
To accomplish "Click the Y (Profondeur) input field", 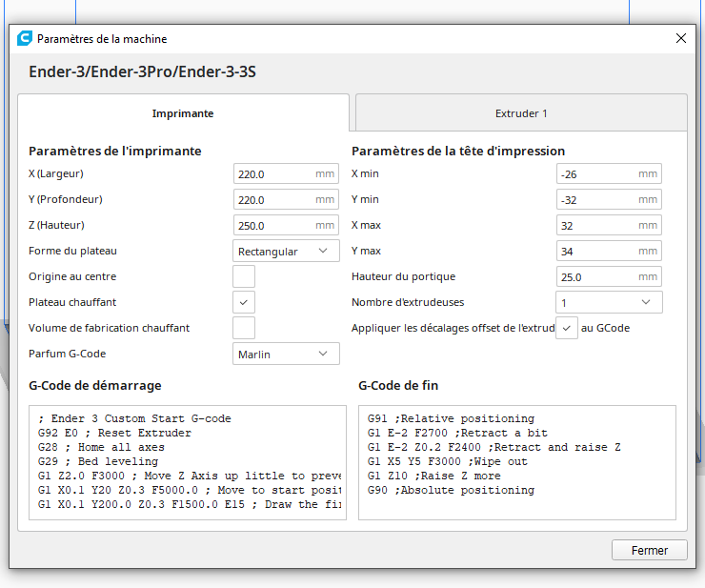I will (286, 199).
